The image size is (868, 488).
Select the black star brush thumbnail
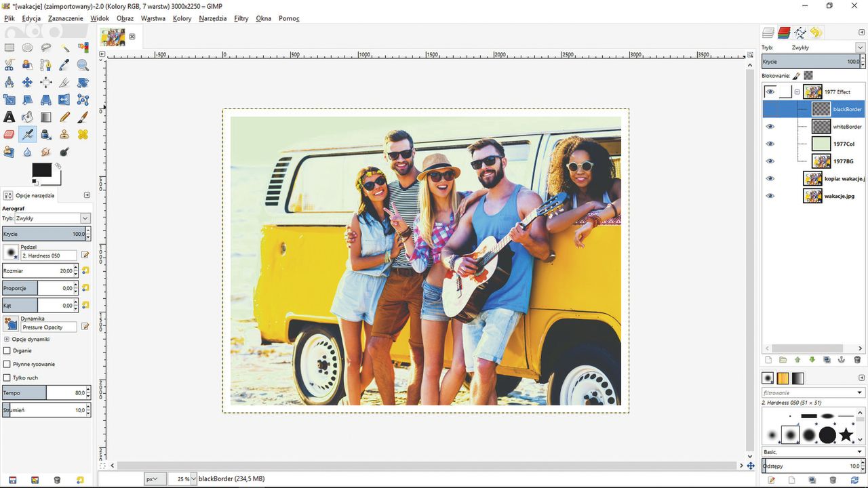click(x=846, y=435)
